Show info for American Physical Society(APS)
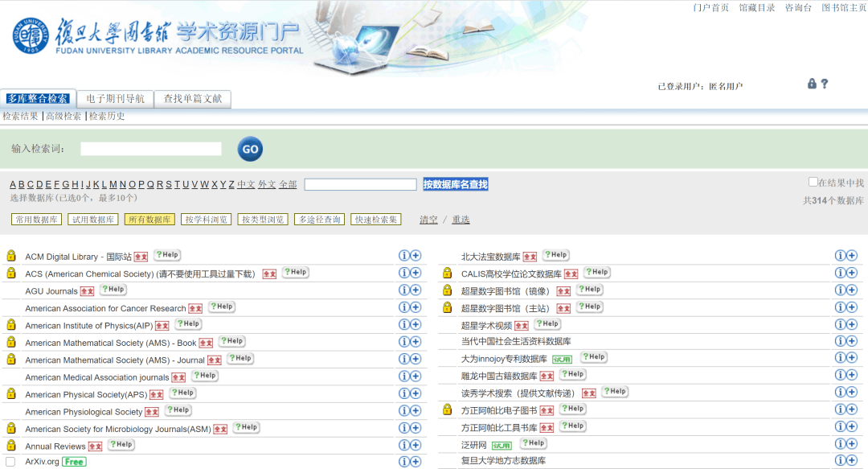The height and width of the screenshot is (469, 868). click(404, 393)
